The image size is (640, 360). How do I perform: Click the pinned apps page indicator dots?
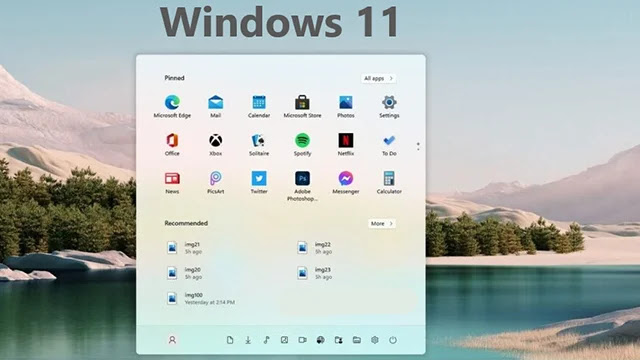pyautogui.click(x=418, y=147)
